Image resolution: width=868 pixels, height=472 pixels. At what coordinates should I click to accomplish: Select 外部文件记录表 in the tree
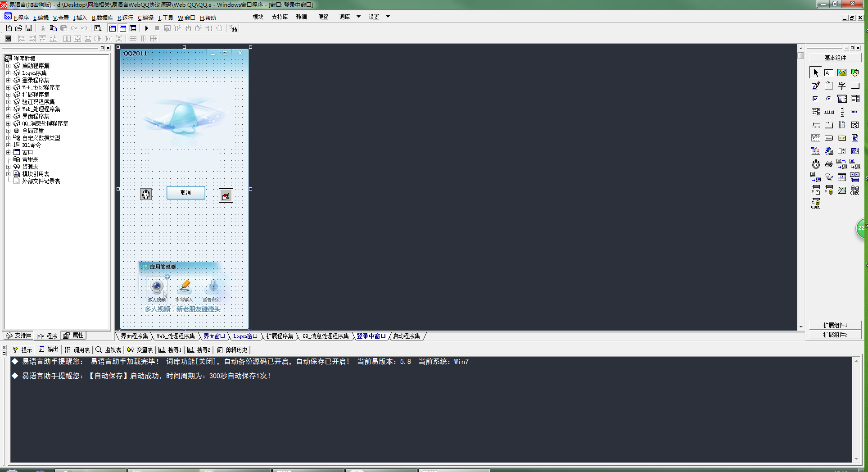pyautogui.click(x=41, y=181)
